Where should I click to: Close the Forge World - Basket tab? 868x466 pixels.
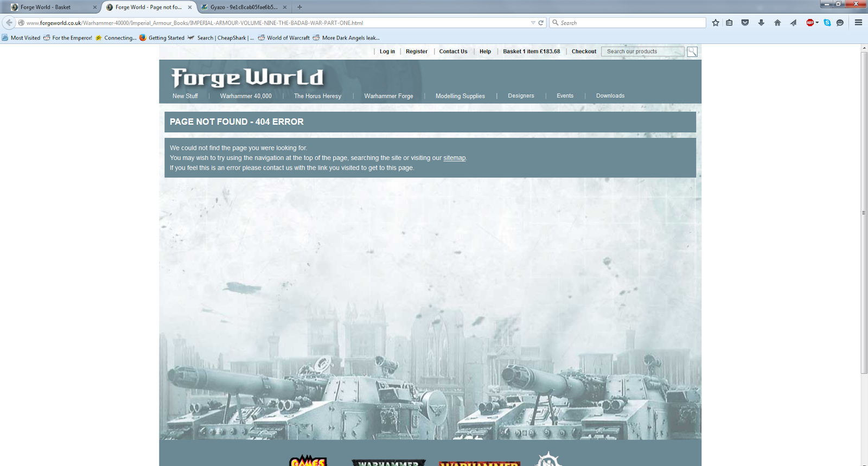(95, 7)
